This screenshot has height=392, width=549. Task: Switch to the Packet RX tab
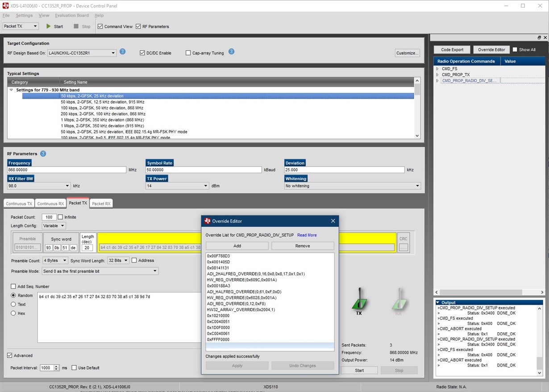[x=101, y=204]
